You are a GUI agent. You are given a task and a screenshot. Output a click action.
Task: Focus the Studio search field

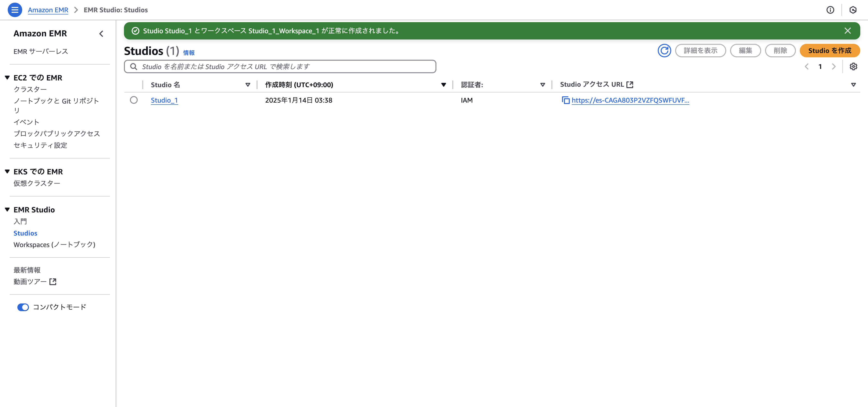[280, 66]
